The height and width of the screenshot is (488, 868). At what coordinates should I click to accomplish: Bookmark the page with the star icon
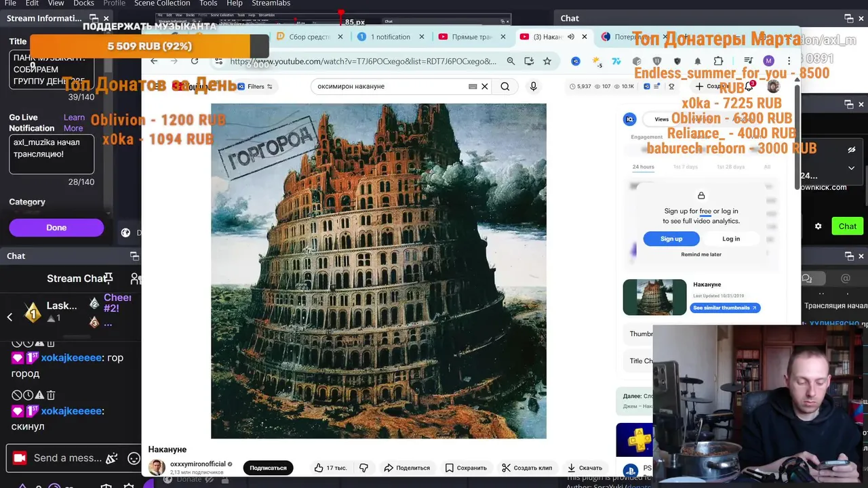click(x=547, y=61)
